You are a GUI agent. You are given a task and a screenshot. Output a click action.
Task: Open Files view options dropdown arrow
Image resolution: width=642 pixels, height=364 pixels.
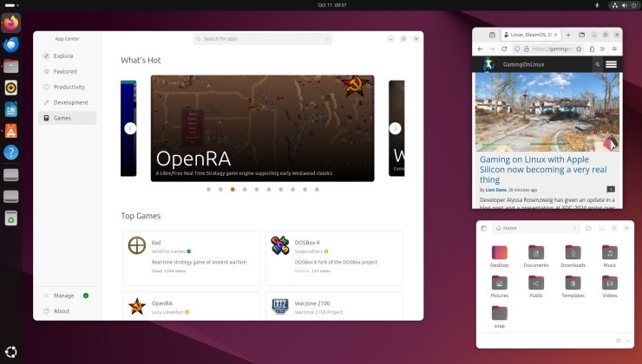click(x=627, y=341)
